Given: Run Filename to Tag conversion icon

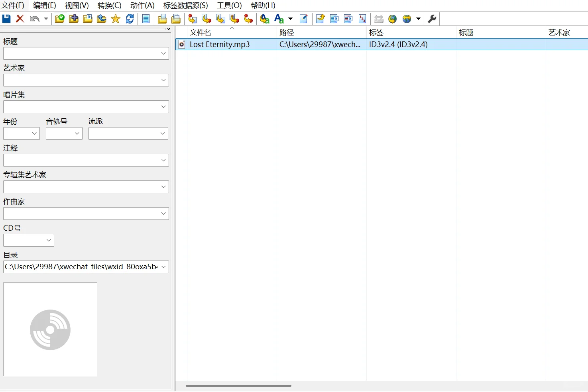Looking at the screenshot, I should tap(206, 19).
